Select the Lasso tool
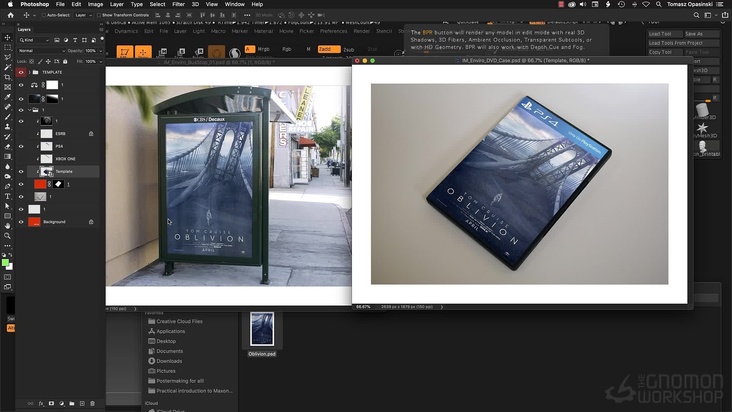Image resolution: width=732 pixels, height=412 pixels. click(x=7, y=57)
